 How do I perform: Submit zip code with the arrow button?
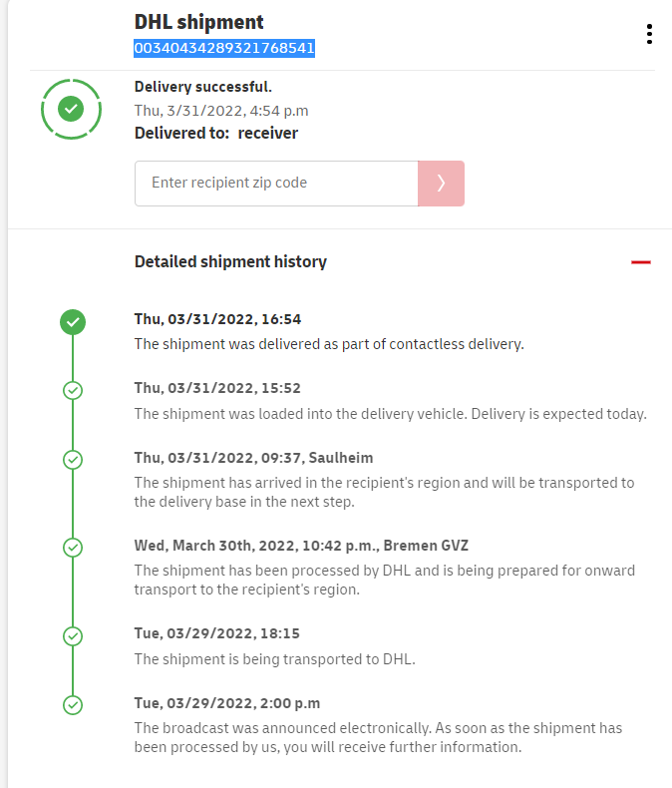tap(441, 184)
